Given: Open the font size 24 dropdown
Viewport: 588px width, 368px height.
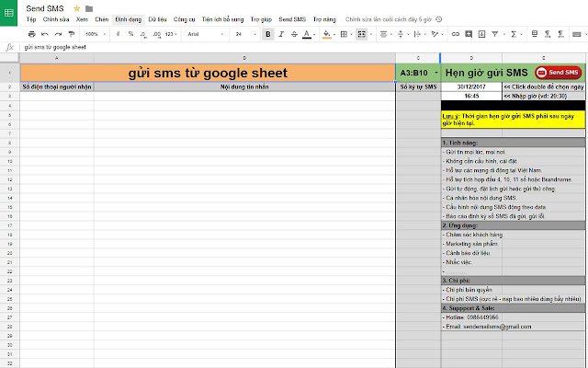Looking at the screenshot, I should 245,34.
